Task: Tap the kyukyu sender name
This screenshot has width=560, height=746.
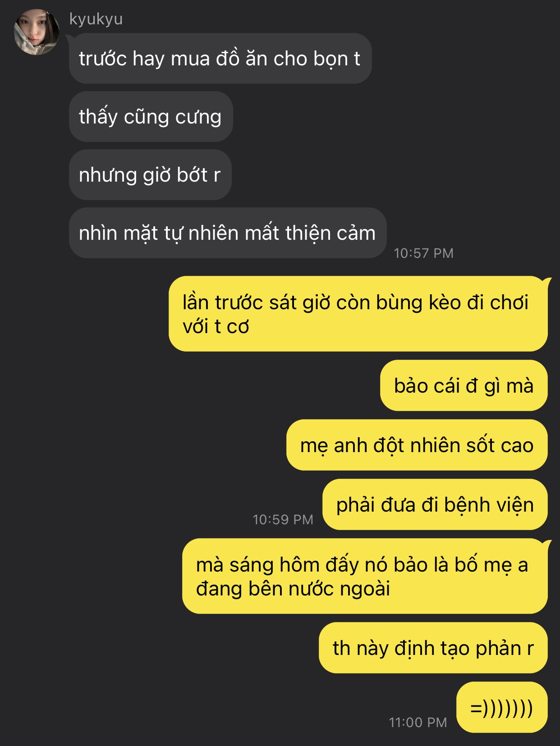Action: [96, 19]
